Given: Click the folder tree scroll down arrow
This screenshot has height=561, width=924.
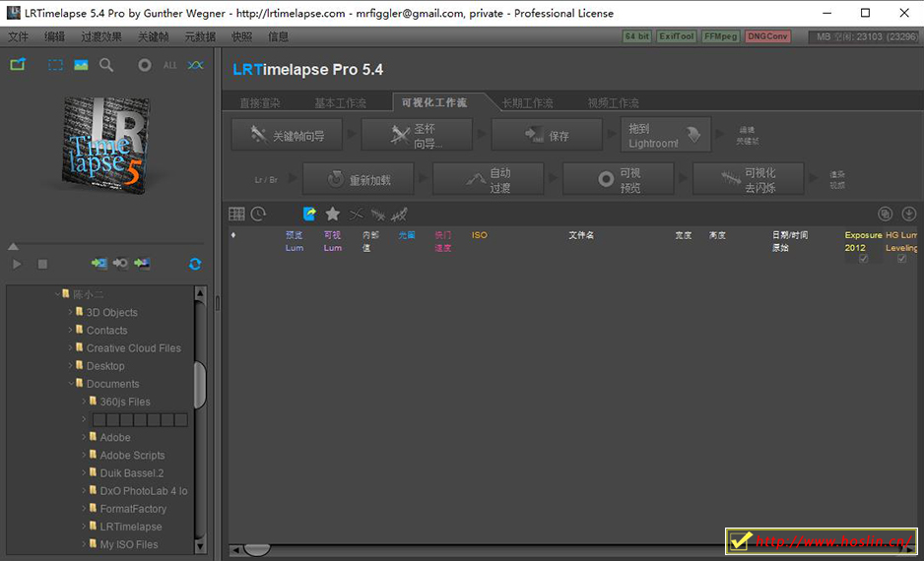Looking at the screenshot, I should tap(200, 546).
